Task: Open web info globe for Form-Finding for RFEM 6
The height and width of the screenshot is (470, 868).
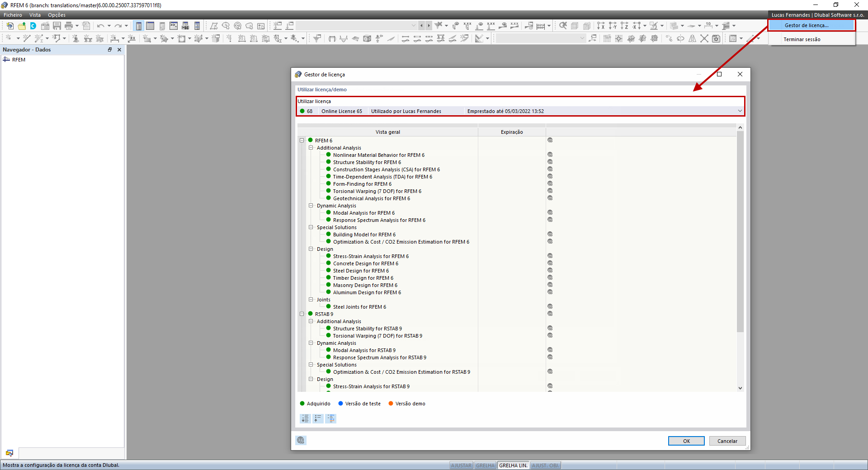Action: tap(550, 183)
